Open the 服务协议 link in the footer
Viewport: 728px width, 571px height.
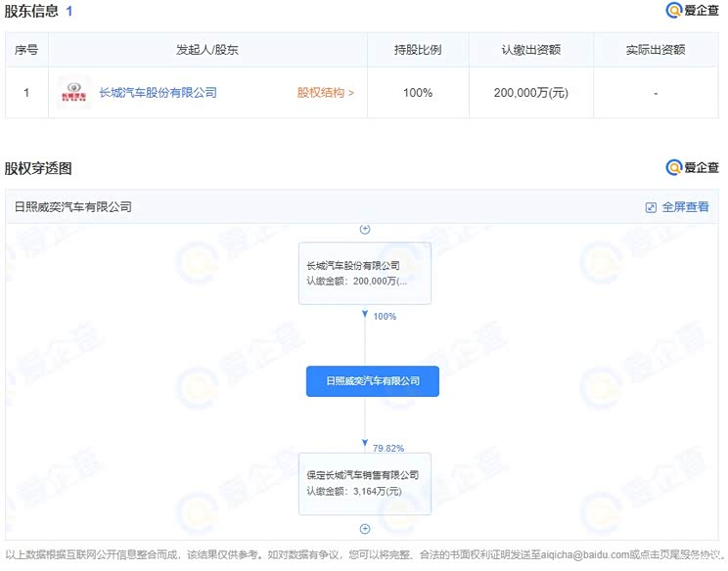pos(699,554)
